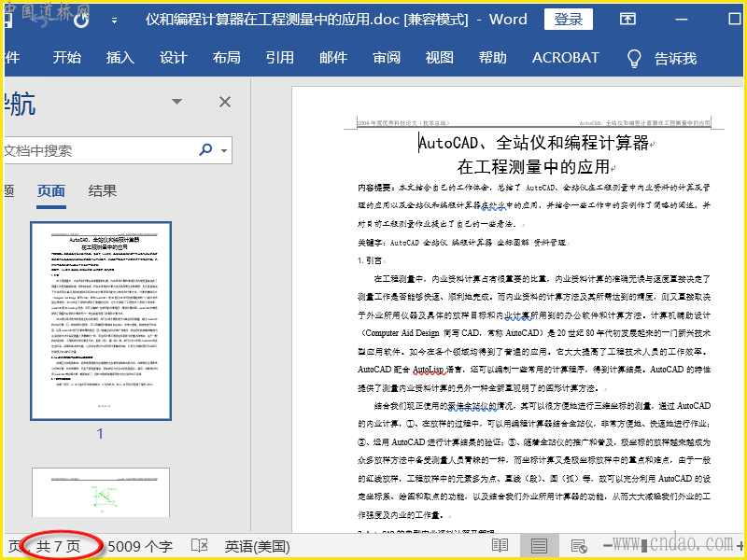Viewport: 747px width, 560px height.
Task: Open the Ribbon Display Options icon
Action: [x=627, y=19]
